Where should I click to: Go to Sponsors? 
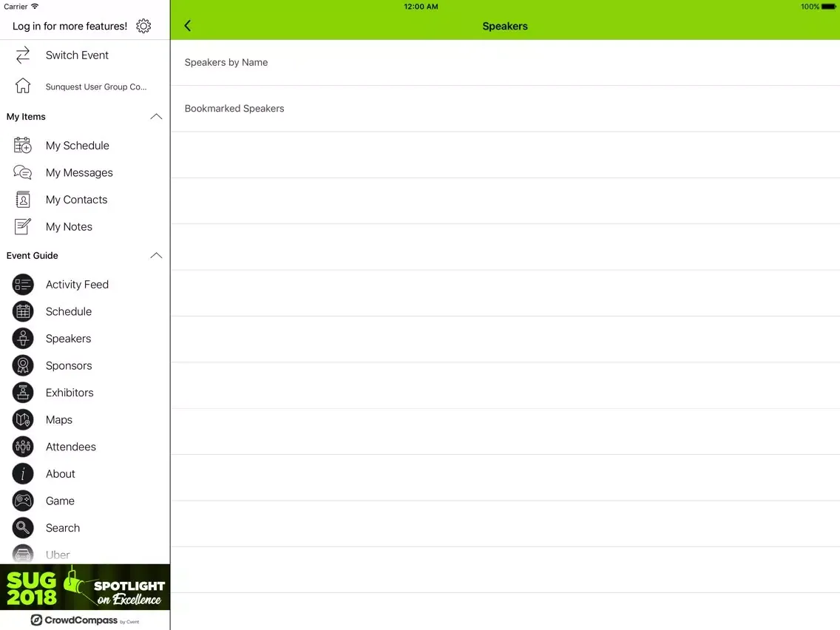(69, 365)
